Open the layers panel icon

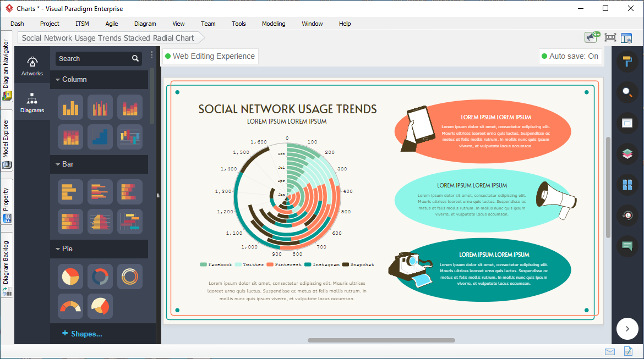pyautogui.click(x=627, y=154)
